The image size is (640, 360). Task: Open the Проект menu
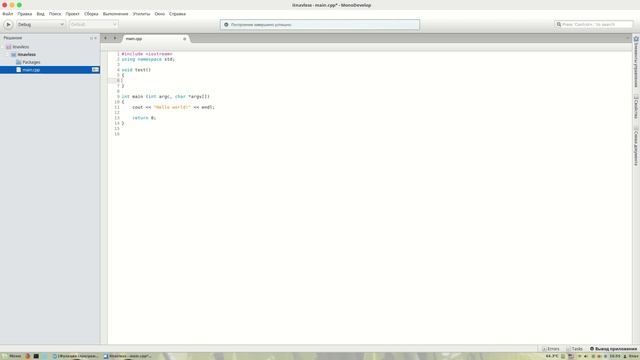[x=72, y=14]
